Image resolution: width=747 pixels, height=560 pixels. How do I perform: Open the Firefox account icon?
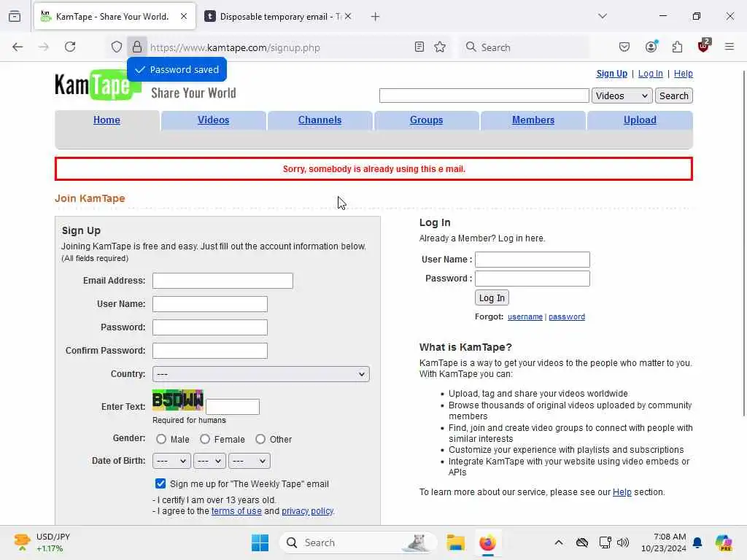coord(651,47)
